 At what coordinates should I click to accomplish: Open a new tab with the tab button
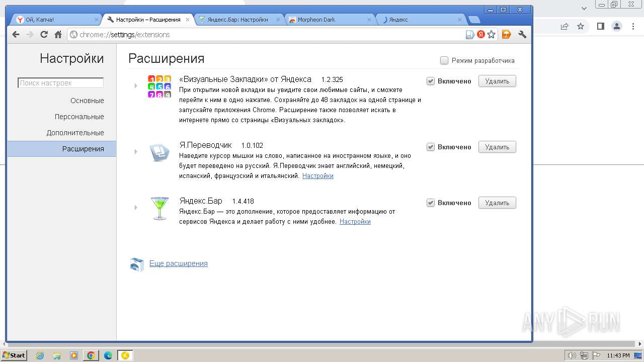click(x=474, y=20)
